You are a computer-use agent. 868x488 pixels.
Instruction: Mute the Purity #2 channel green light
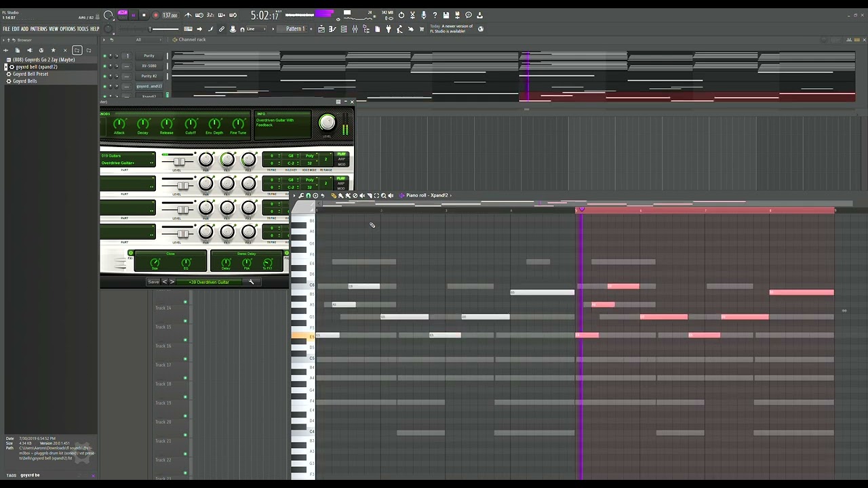(104, 76)
